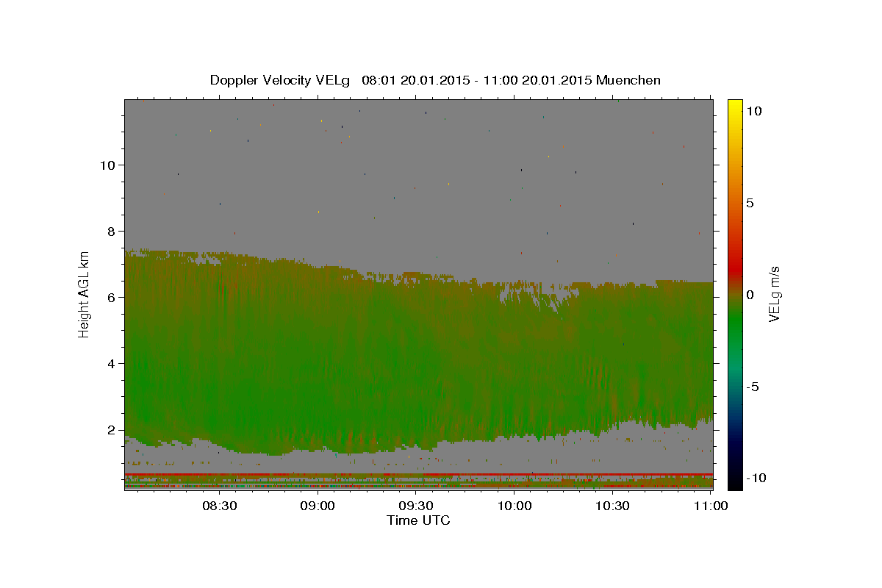The image size is (882, 588).
Task: Click the 11:00 time axis tick label
Action: (710, 506)
